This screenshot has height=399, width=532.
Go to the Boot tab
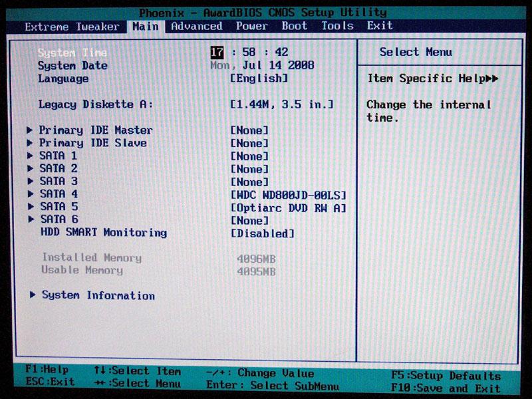294,26
